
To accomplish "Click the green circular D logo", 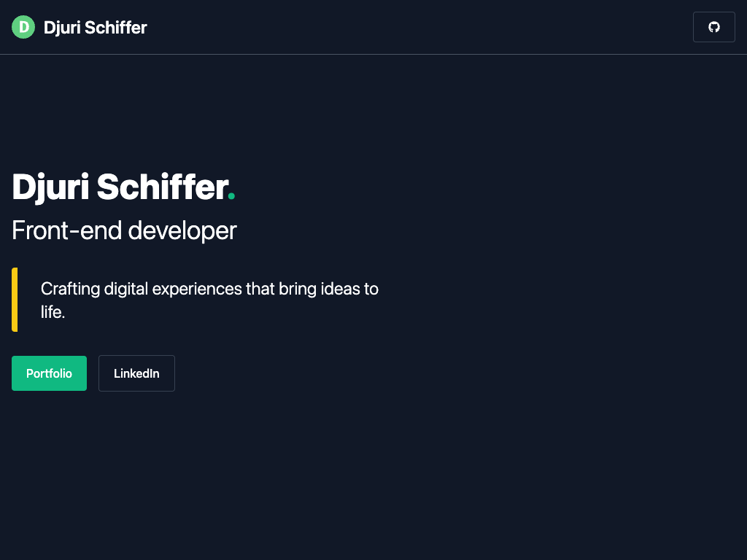I will coord(23,27).
